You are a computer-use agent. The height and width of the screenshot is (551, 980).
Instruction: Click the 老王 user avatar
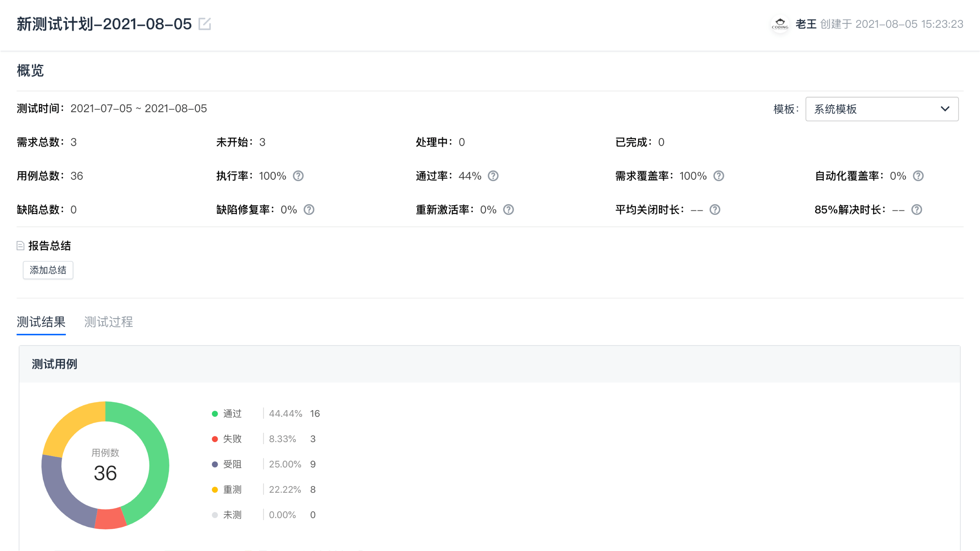click(780, 24)
